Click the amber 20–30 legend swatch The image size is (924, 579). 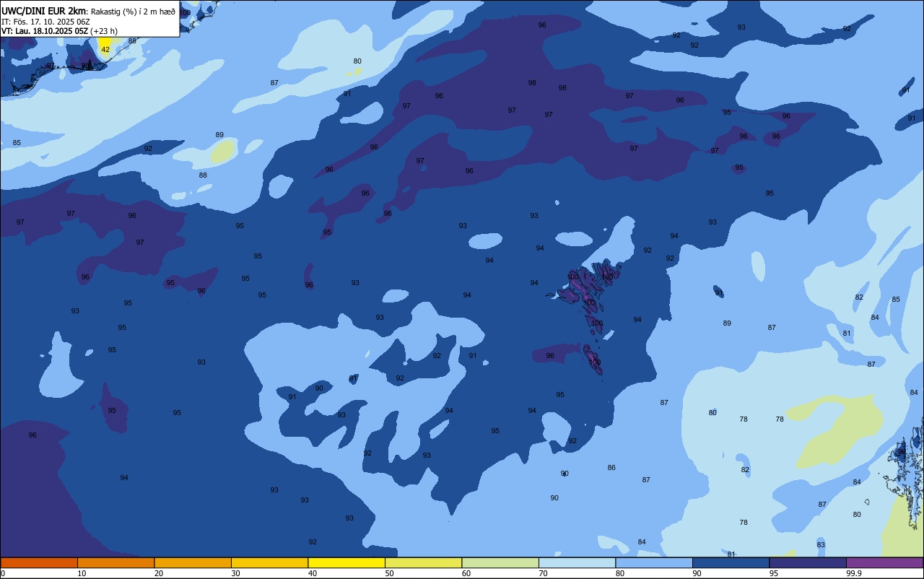193,562
